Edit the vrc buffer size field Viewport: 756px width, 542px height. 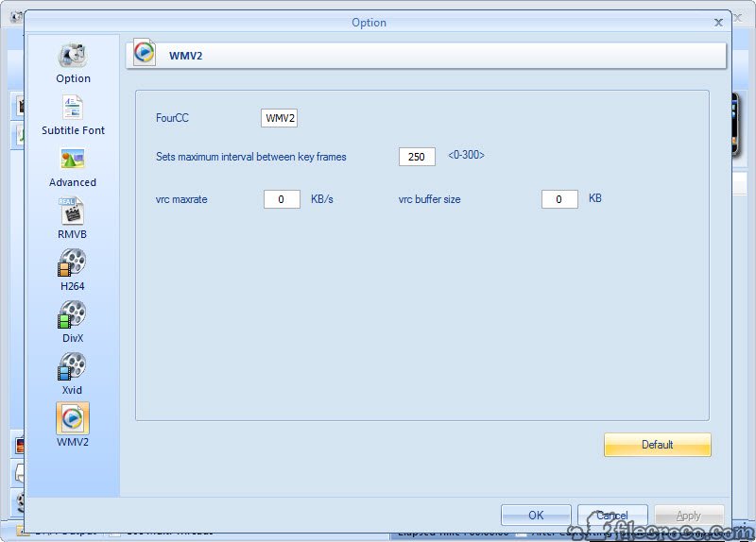tap(559, 199)
